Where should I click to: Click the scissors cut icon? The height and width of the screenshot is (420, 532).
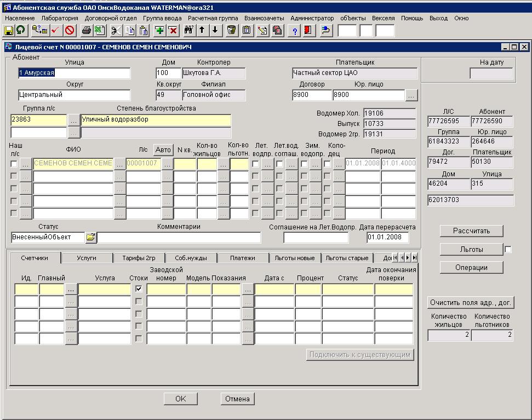pyautogui.click(x=116, y=31)
